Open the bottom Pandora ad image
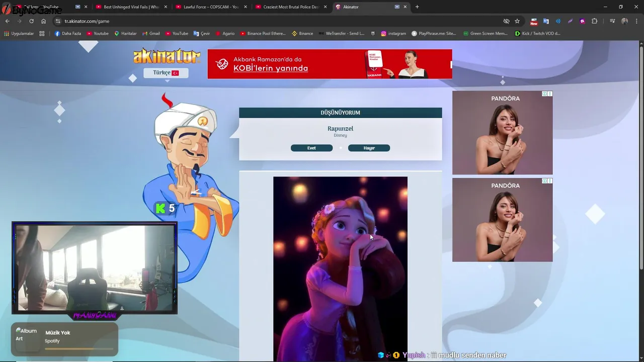 502,220
